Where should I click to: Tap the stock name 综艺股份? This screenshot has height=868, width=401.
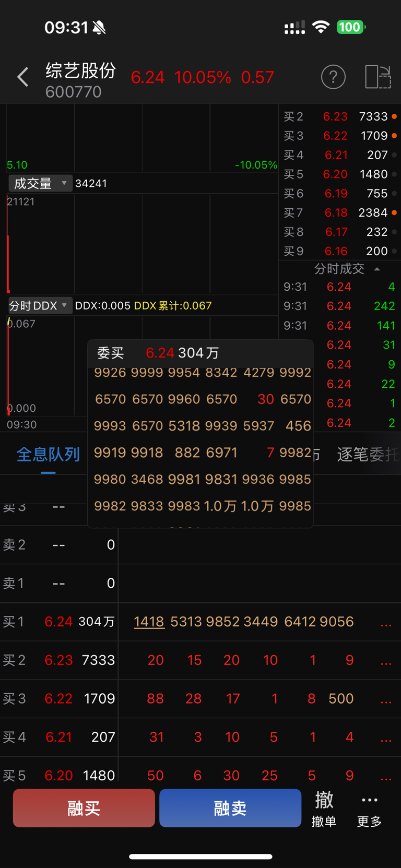pyautogui.click(x=80, y=70)
